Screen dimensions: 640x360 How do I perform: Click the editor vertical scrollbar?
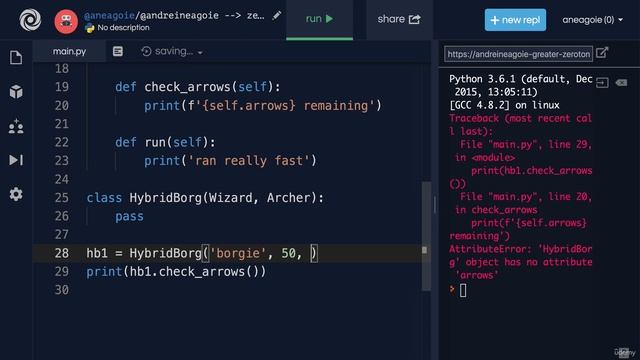[426, 236]
